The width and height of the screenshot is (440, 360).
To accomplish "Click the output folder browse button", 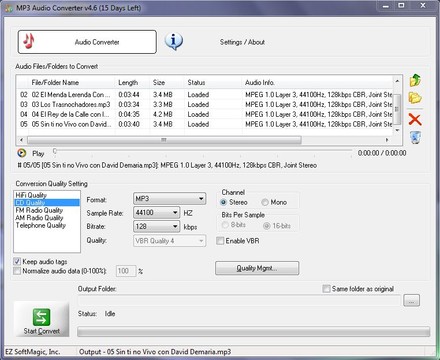I will tap(411, 300).
